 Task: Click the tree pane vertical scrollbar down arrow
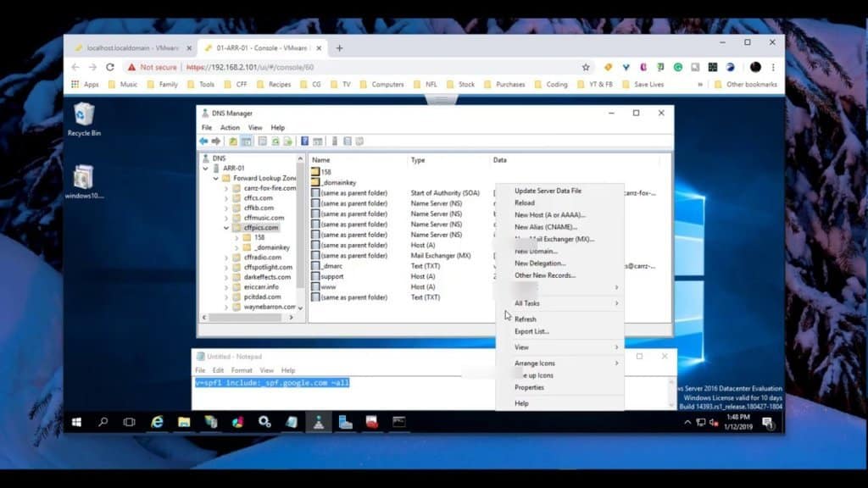(300, 308)
